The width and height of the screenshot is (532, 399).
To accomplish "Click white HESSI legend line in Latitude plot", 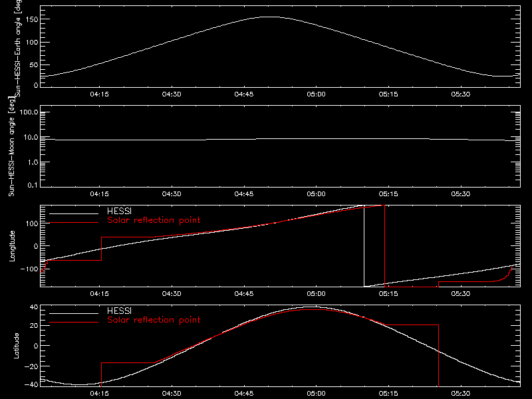I will [74, 313].
